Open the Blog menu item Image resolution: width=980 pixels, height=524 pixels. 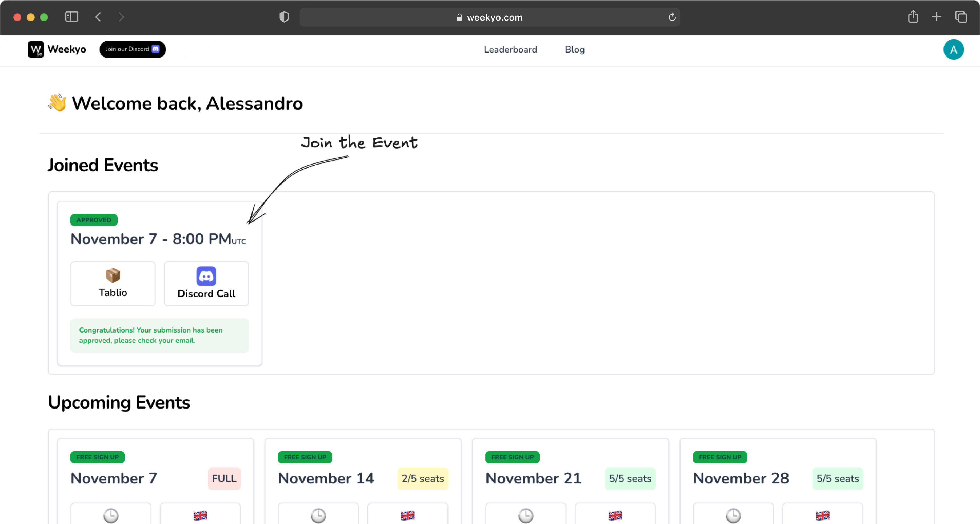tap(574, 50)
